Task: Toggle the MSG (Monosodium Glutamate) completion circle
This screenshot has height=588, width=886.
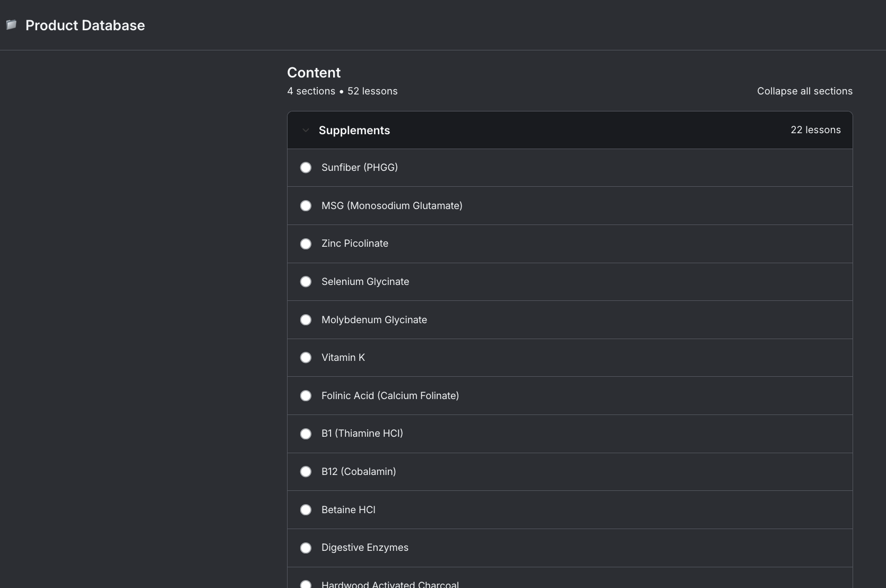Action: [x=306, y=206]
